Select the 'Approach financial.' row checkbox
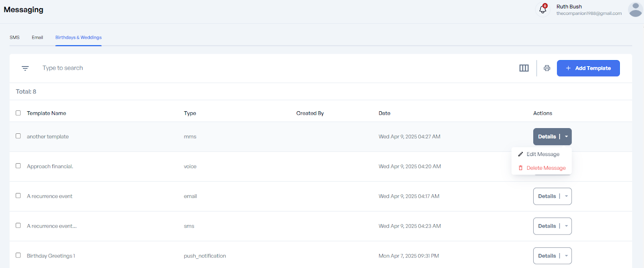 (x=18, y=166)
